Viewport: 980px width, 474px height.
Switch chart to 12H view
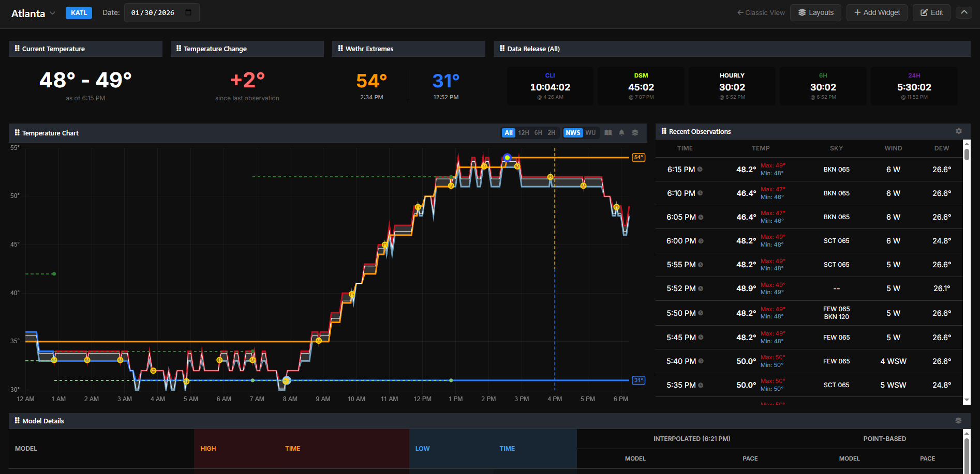click(x=524, y=133)
